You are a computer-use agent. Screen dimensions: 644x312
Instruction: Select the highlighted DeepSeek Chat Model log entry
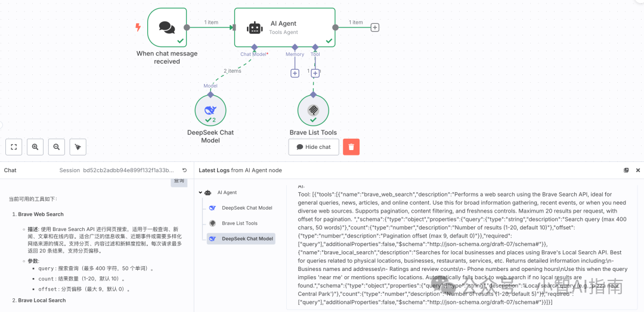pos(247,239)
